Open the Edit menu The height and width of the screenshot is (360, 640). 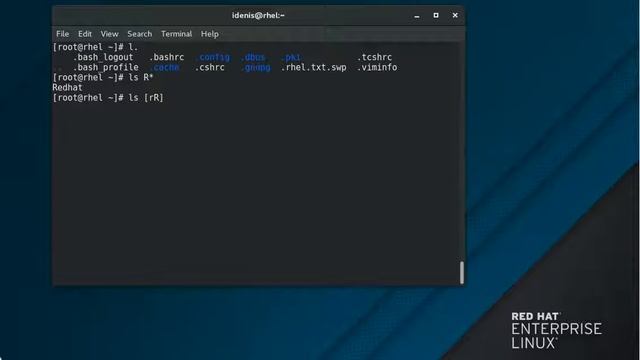[85, 34]
